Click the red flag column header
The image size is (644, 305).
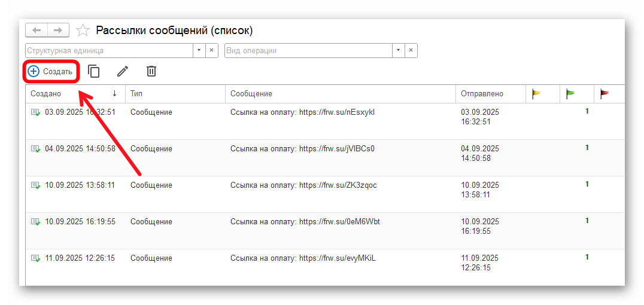604,94
